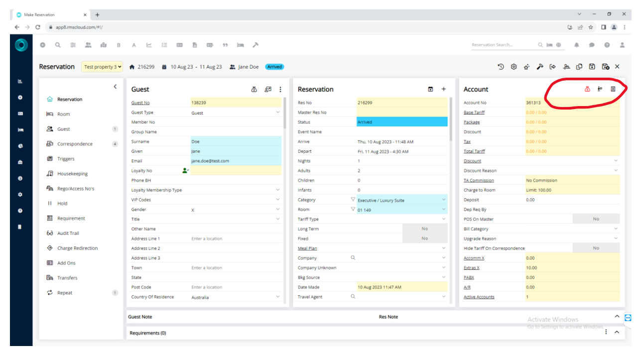This screenshot has height=353, width=644.
Task: Select Audit Trail from the side menu
Action: (68, 233)
